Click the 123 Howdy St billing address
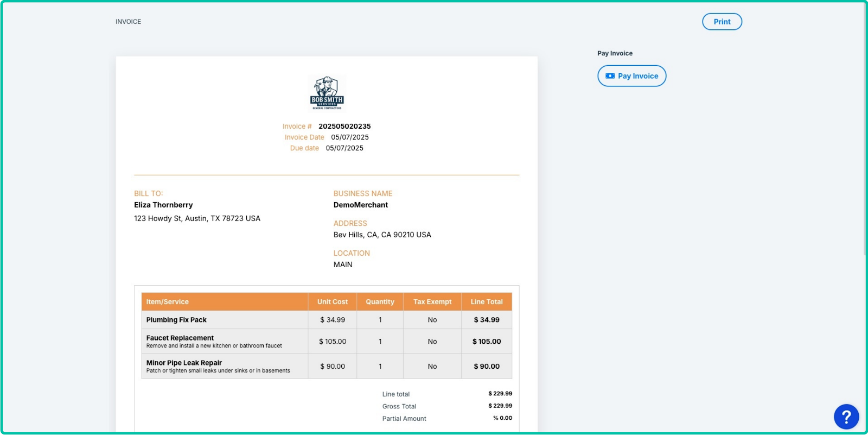Screen dimensions: 868x435 (x=197, y=218)
